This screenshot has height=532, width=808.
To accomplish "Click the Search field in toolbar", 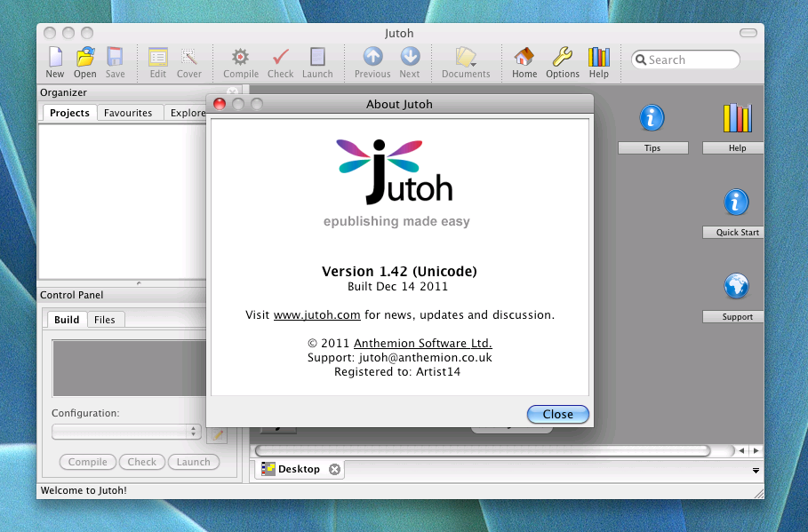I will pyautogui.click(x=685, y=60).
